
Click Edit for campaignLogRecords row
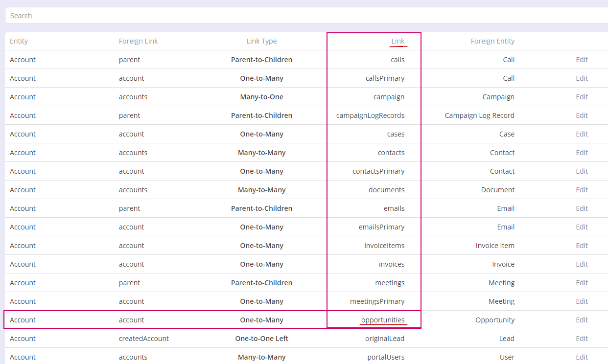pyautogui.click(x=582, y=115)
